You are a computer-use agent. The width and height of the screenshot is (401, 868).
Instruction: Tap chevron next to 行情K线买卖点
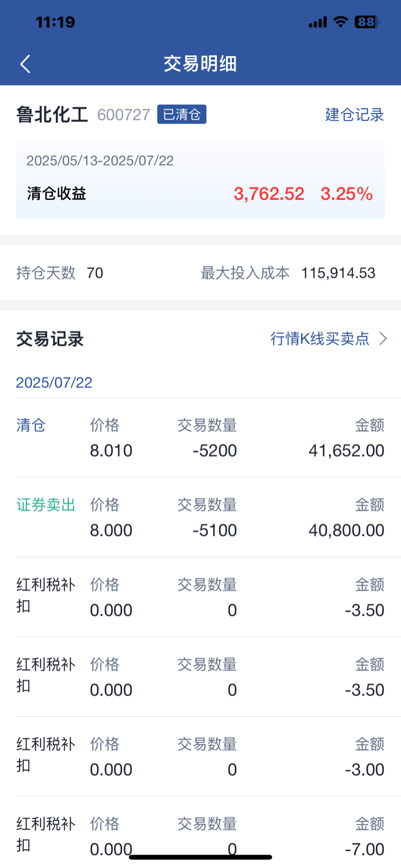(x=383, y=339)
